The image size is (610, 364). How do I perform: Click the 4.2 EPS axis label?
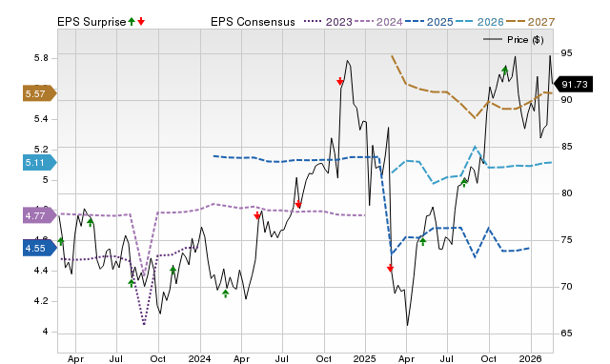pos(41,301)
